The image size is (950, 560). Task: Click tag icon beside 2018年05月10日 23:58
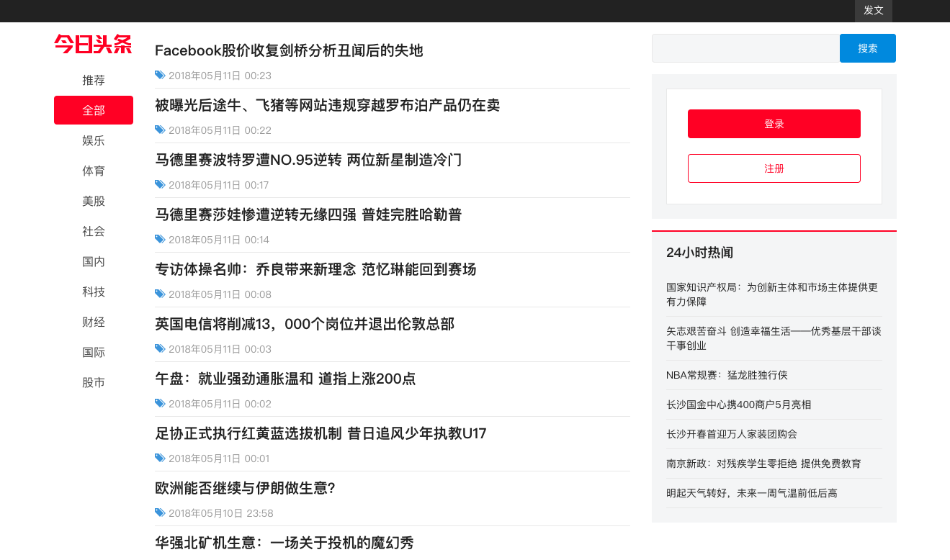pyautogui.click(x=160, y=512)
